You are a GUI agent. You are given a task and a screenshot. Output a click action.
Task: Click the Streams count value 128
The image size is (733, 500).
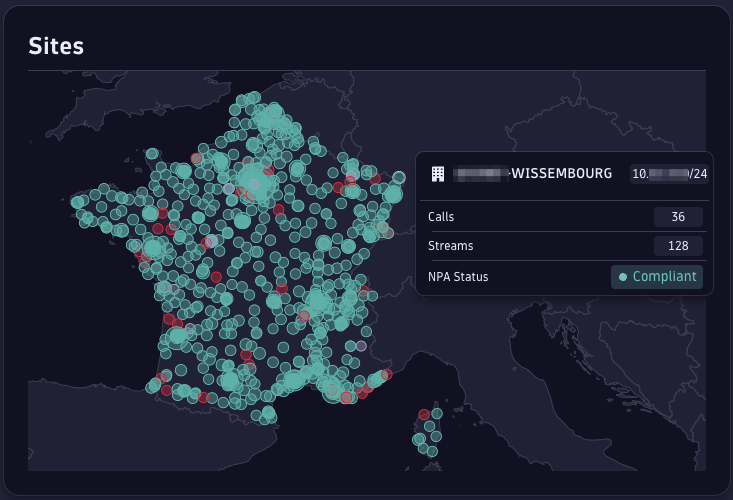tap(678, 246)
